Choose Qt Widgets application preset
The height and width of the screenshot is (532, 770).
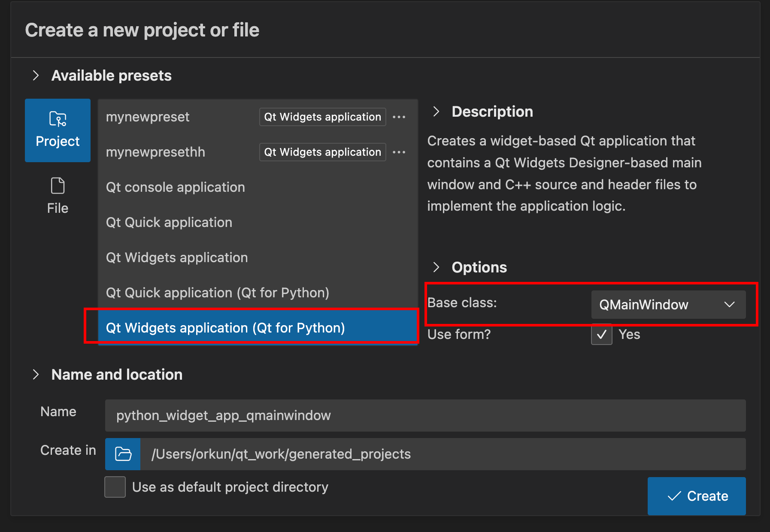point(177,258)
